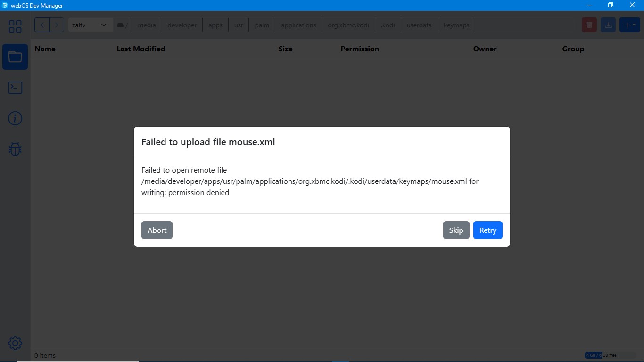Open the plus add-new dropdown button
Screen dimensions: 644x362
[630, 25]
